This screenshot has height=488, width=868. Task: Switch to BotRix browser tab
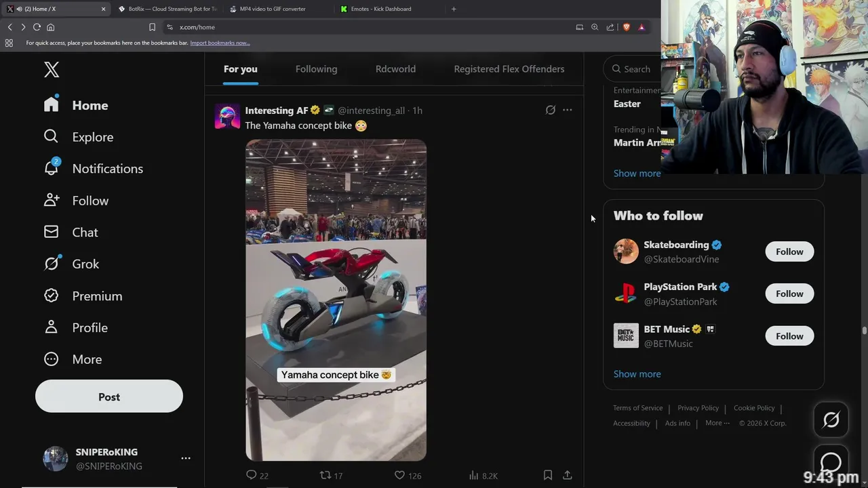[166, 9]
